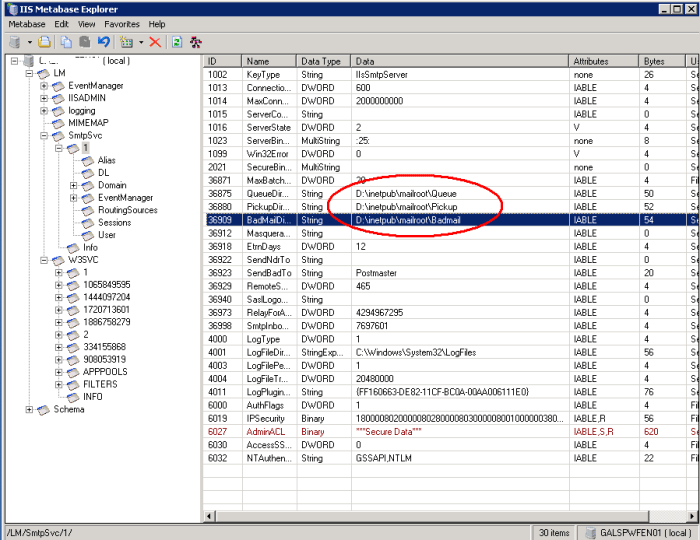Click the open folder toolbar icon

(x=46, y=43)
